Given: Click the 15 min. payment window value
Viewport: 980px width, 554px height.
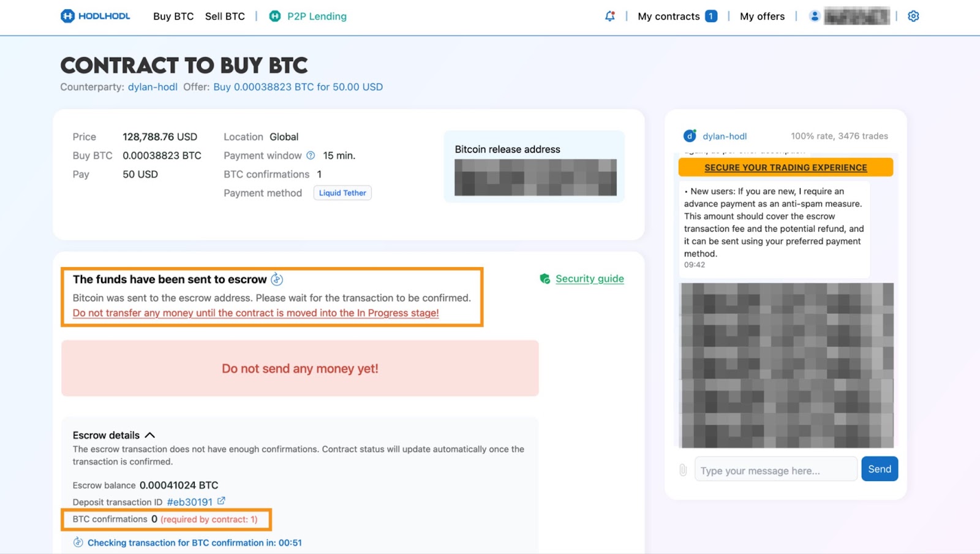Looking at the screenshot, I should [x=339, y=156].
